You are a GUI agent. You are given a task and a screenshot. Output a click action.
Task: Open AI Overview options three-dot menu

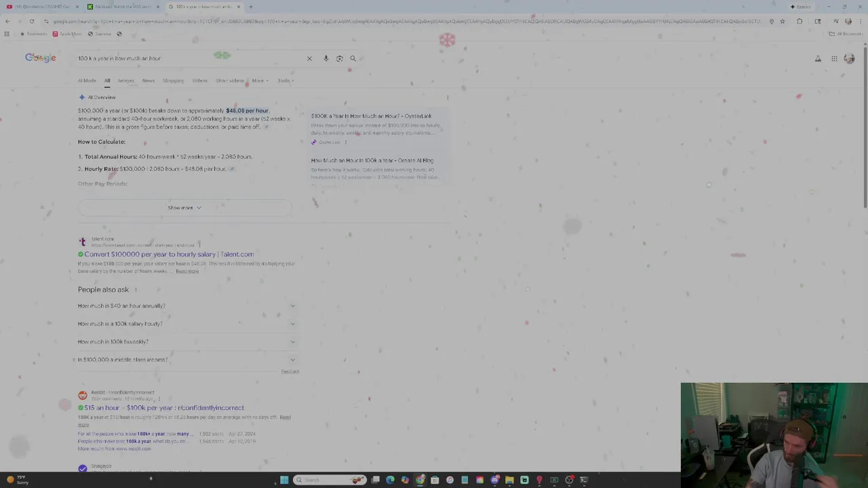[x=448, y=98]
